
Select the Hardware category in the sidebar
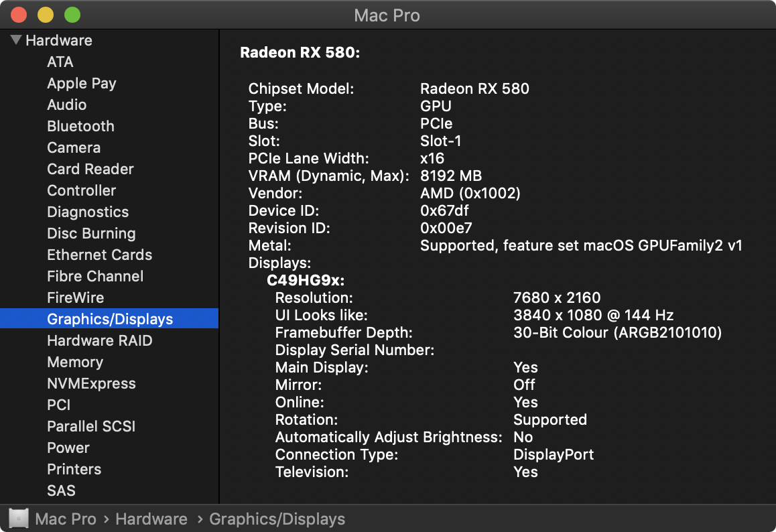pos(58,41)
